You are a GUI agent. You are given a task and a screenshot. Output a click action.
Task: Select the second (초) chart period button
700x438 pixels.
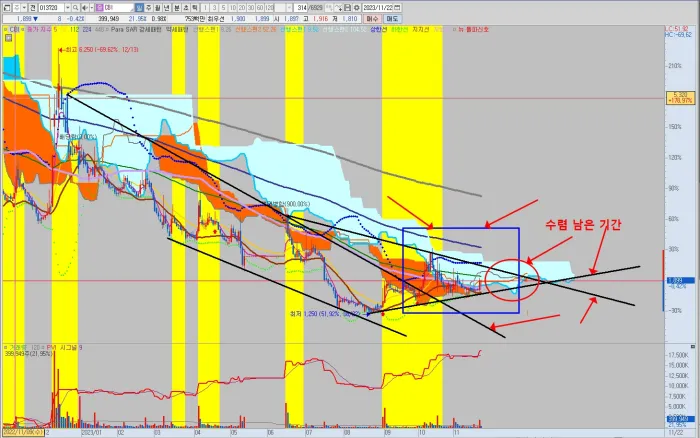[x=186, y=8]
